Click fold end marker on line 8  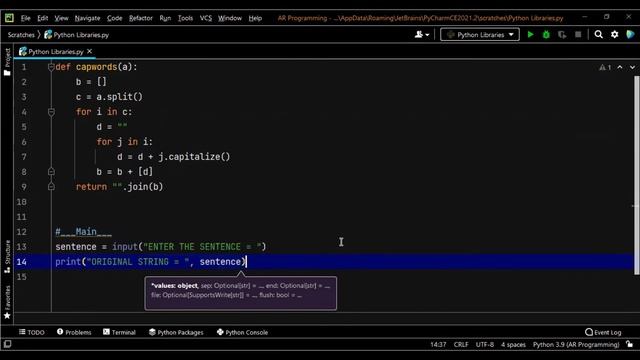(x=51, y=172)
